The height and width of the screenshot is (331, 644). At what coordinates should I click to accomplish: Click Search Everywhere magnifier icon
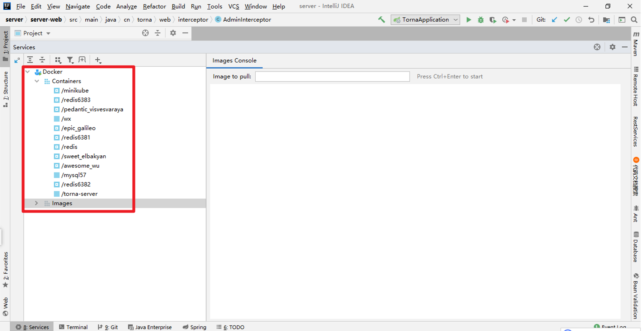pyautogui.click(x=634, y=20)
